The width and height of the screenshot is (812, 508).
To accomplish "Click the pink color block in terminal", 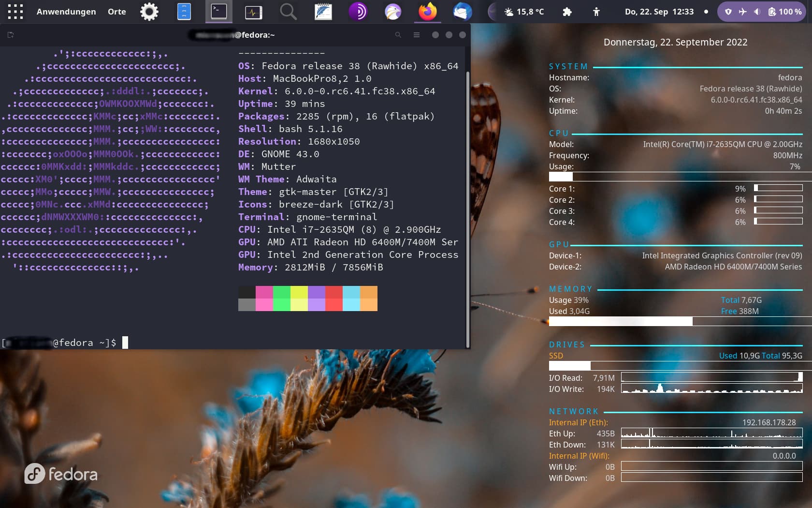I will coord(264,299).
